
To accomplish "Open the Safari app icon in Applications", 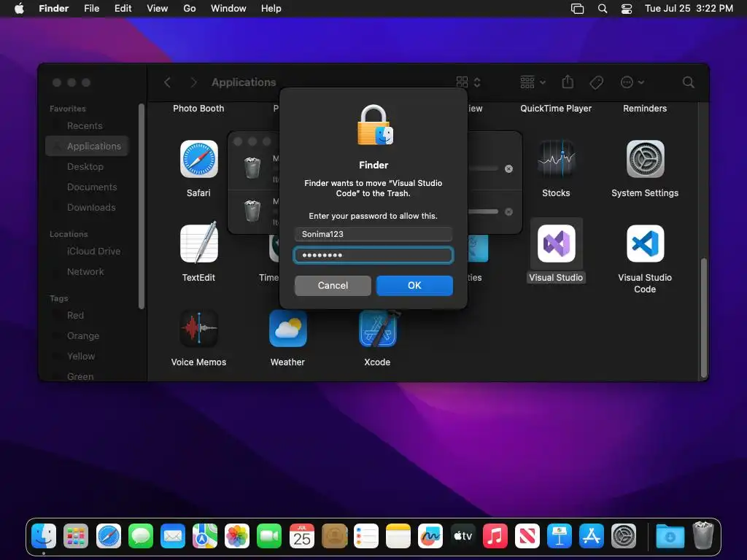I will point(198,159).
